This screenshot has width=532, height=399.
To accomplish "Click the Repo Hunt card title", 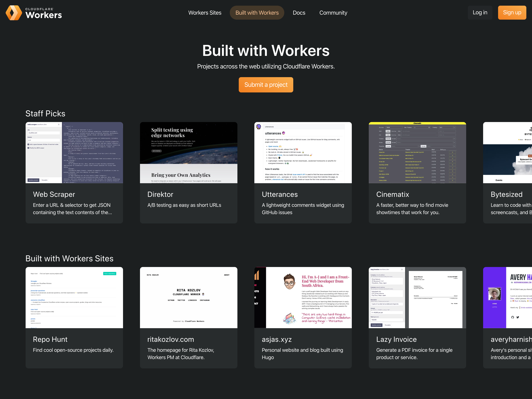I will 50,339.
